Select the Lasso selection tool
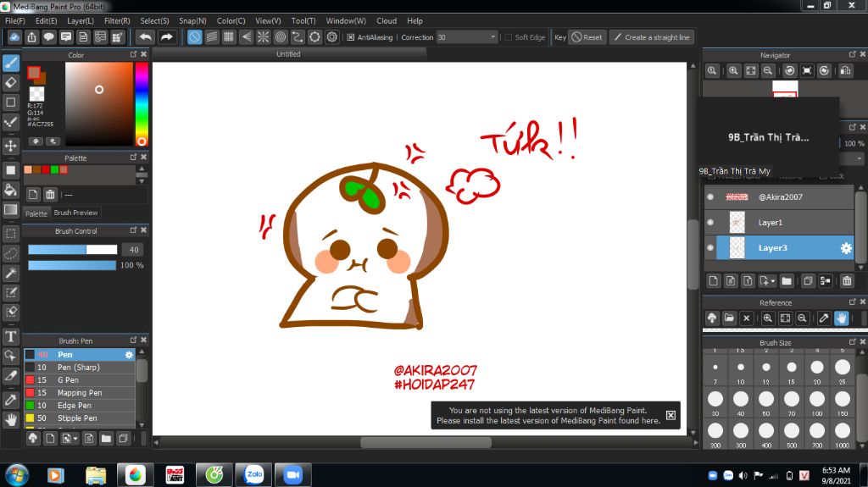Screen dimensions: 868x487 pyautogui.click(x=10, y=253)
